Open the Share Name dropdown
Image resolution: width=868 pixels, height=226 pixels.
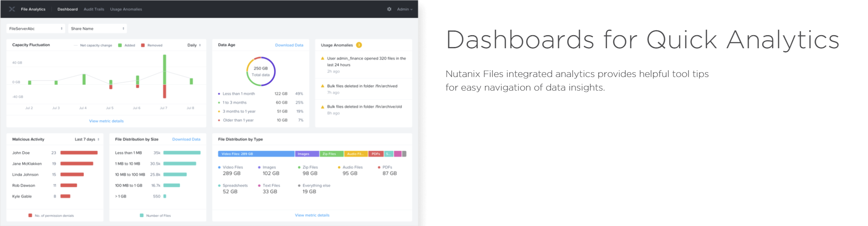98,28
